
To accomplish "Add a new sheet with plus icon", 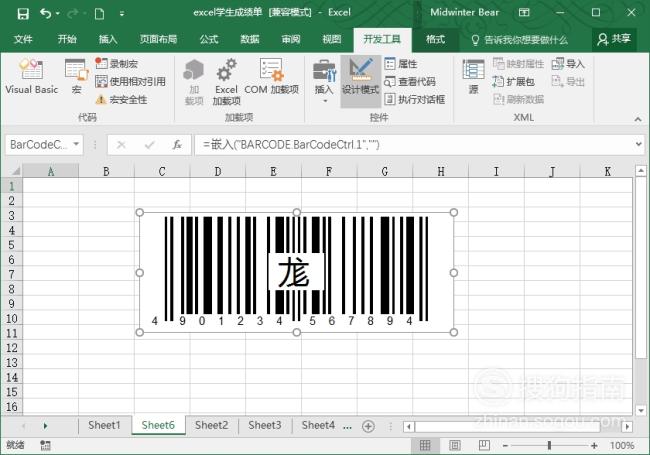I will pos(368,426).
